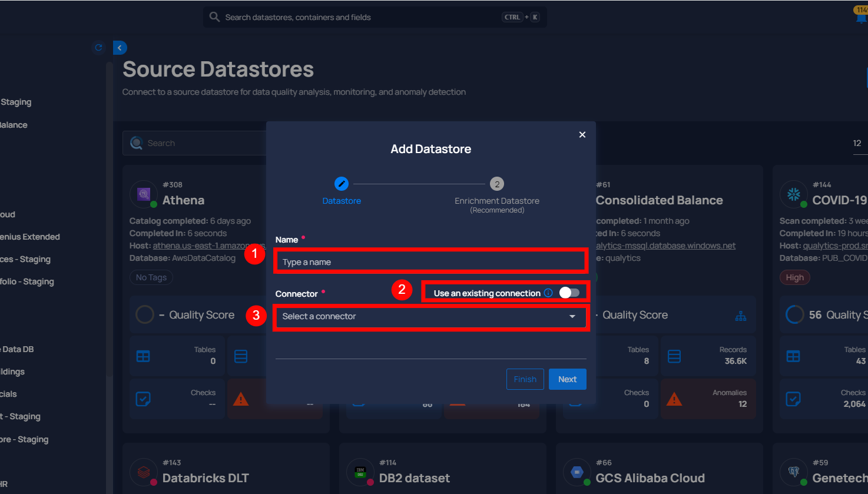Select sidebar item ending 'Balance'

pyautogui.click(x=14, y=125)
